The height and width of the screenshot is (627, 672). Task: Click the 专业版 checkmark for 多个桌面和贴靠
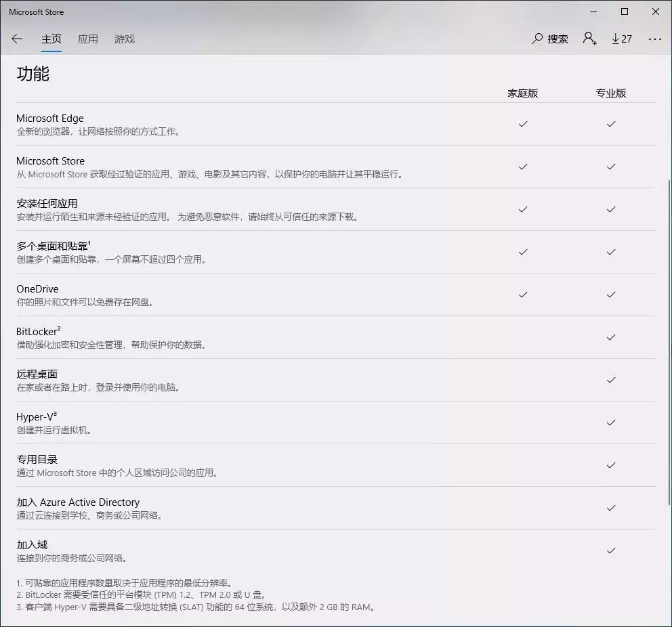pyautogui.click(x=611, y=253)
